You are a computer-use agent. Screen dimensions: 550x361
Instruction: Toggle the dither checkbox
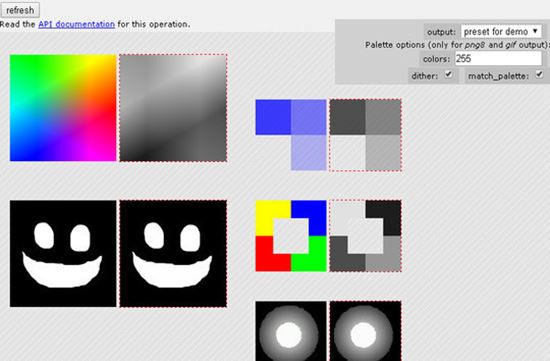448,74
